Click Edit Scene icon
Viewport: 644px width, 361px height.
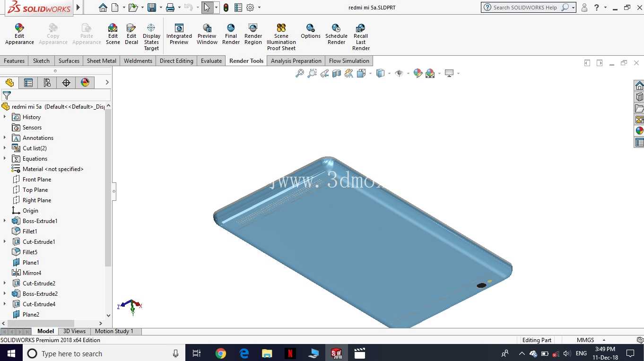click(113, 34)
